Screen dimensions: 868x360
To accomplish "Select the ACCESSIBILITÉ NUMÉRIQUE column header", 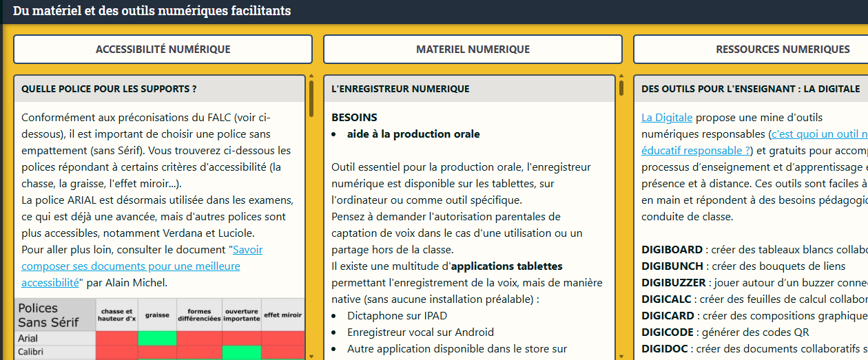I will click(163, 50).
